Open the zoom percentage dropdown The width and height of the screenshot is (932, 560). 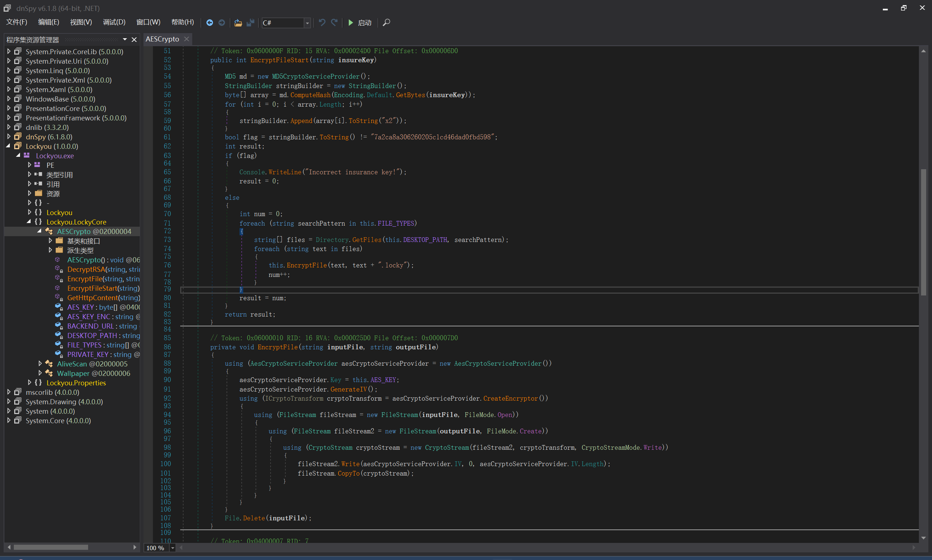tap(173, 548)
